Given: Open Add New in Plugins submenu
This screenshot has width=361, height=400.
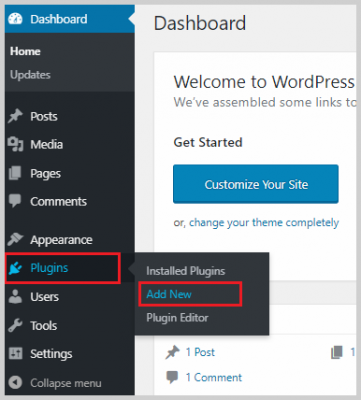Looking at the screenshot, I should point(169,294).
